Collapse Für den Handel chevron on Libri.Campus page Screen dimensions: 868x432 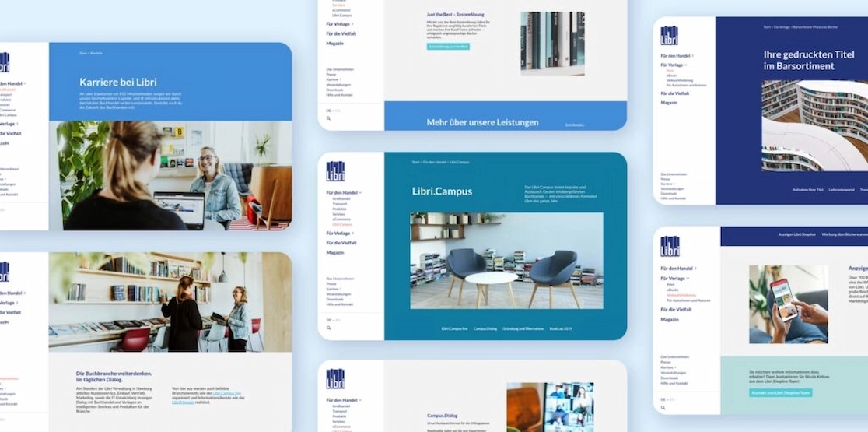[360, 193]
